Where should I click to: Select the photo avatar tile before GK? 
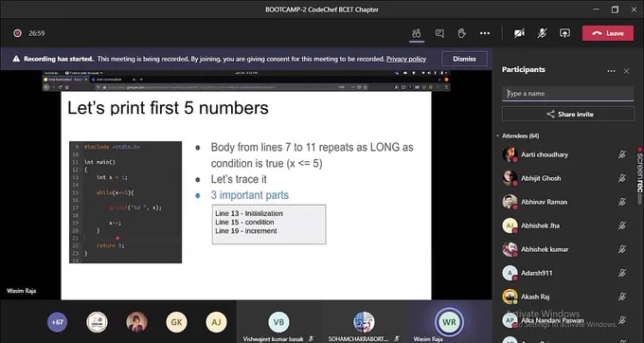tap(136, 322)
